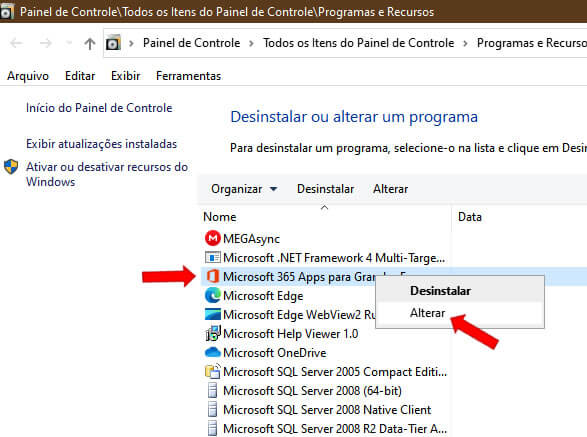The image size is (587, 437).
Task: Sort list by Nome column header
Action: pyautogui.click(x=219, y=217)
